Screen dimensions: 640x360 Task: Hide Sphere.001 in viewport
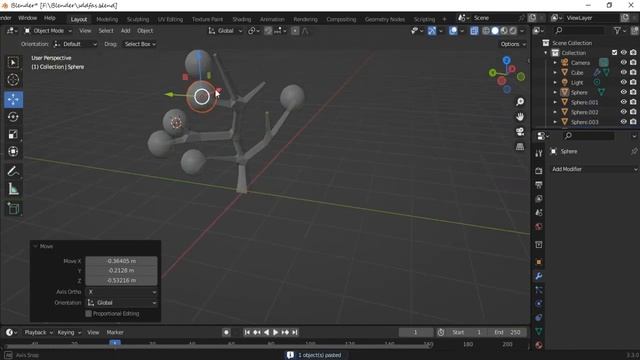[x=623, y=102]
